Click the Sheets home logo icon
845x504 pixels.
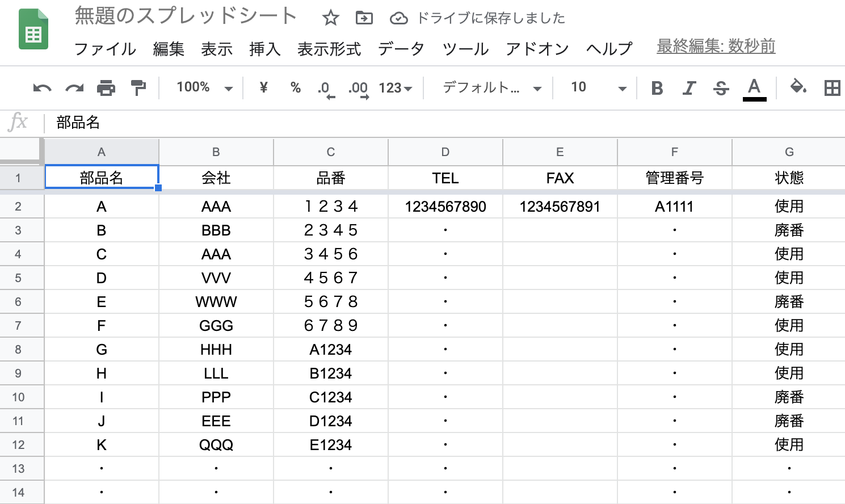tap(33, 30)
